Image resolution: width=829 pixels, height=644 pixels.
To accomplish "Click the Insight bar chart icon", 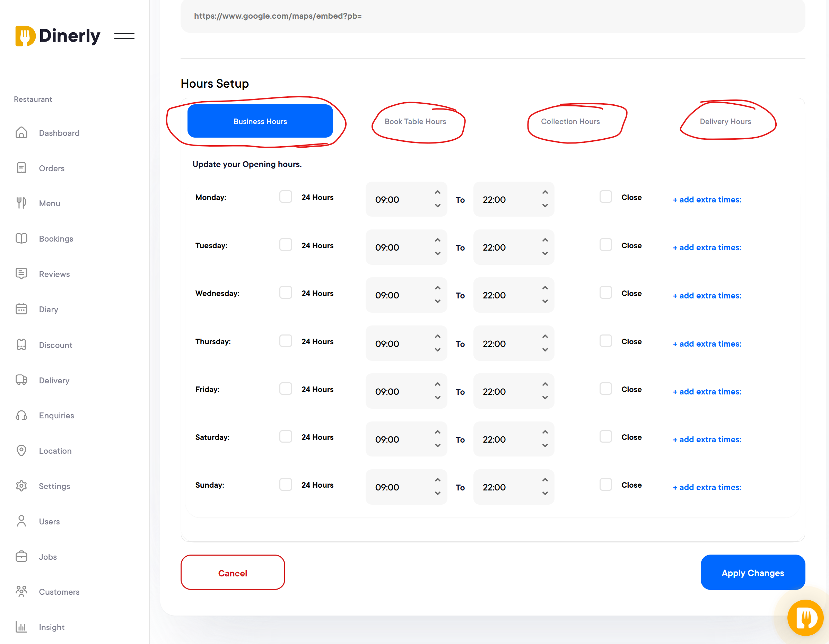I will click(x=21, y=627).
